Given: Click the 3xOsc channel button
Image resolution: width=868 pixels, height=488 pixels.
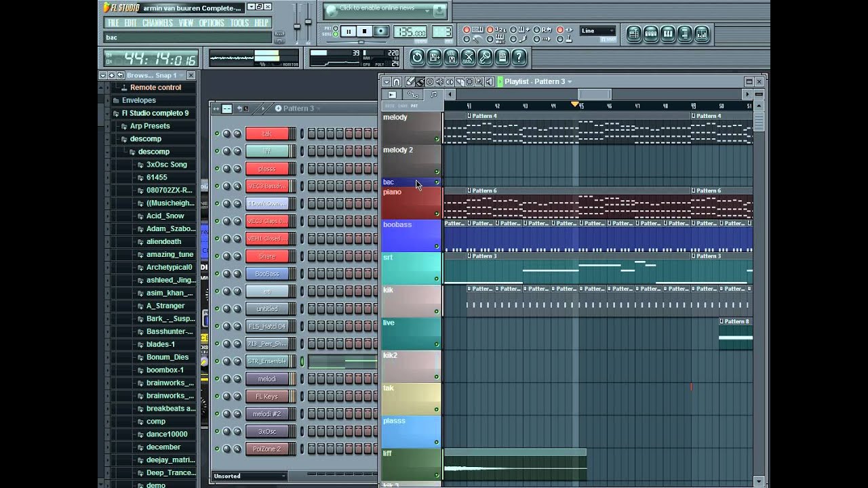Looking at the screenshot, I should click(x=267, y=431).
